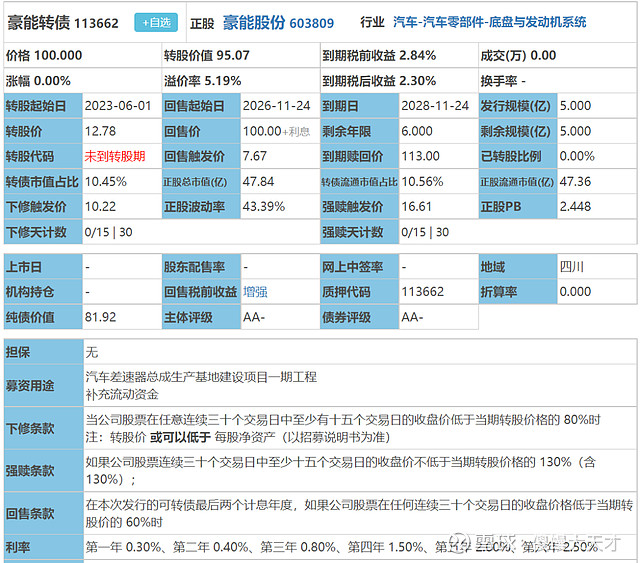Screen dimensions: 640x563
Task: Click the 募资用途 label cell
Action: click(44, 385)
